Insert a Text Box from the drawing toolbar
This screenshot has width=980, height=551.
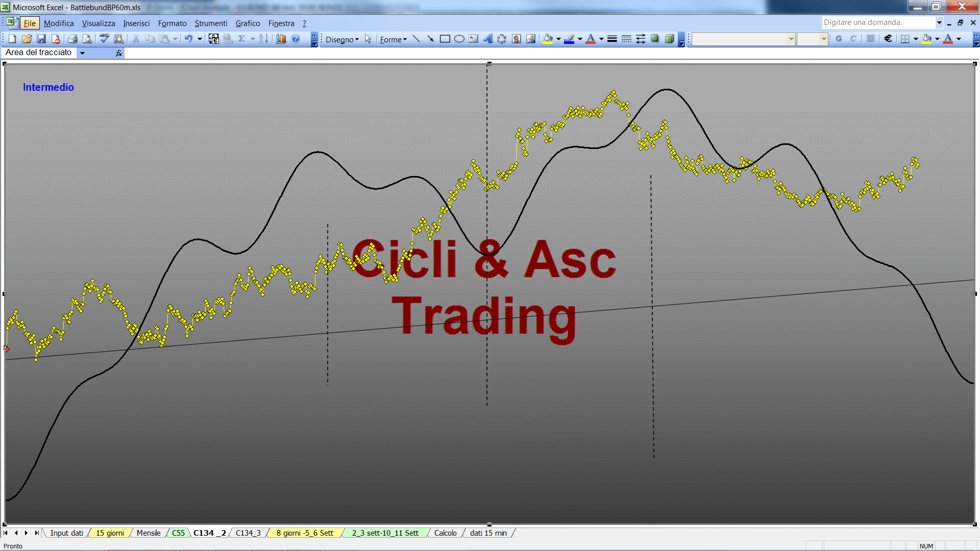(x=473, y=39)
